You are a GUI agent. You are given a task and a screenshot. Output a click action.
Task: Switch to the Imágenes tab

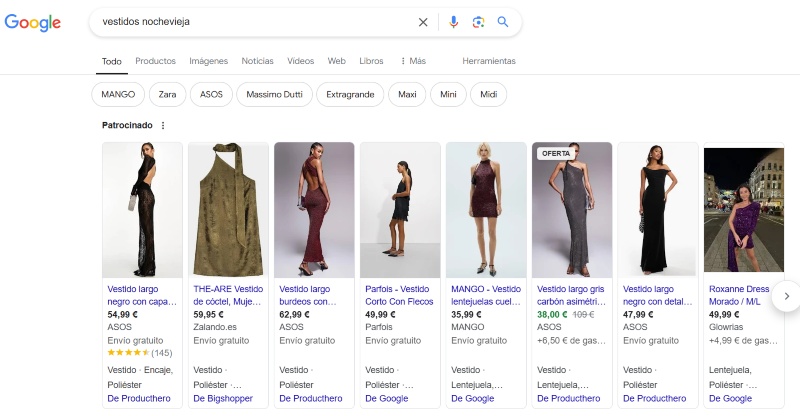208,61
